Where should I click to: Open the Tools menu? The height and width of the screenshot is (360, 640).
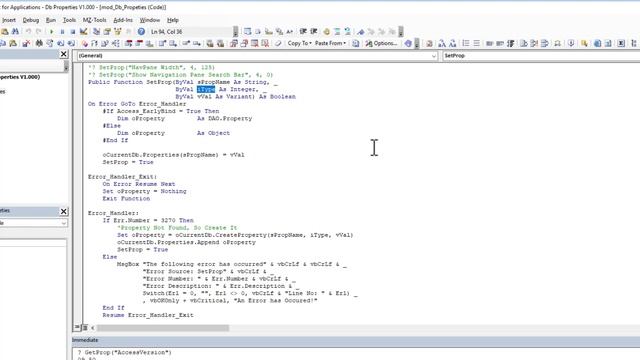(69, 20)
